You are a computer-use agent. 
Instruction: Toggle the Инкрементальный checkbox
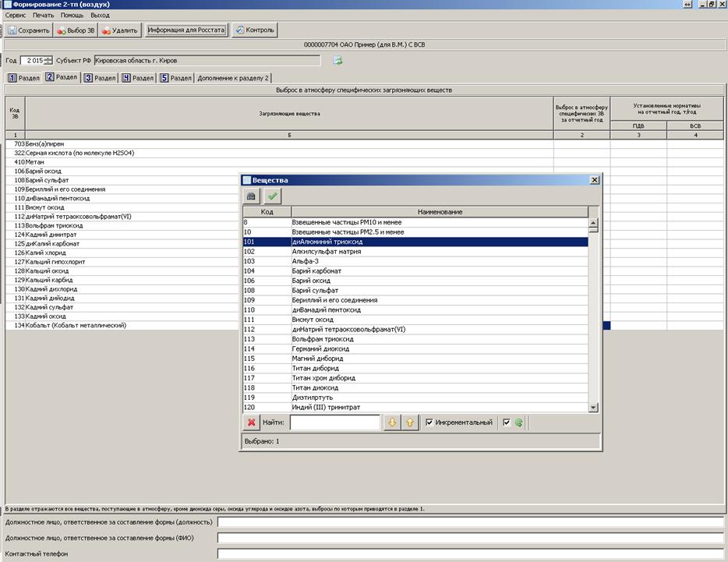(x=429, y=422)
